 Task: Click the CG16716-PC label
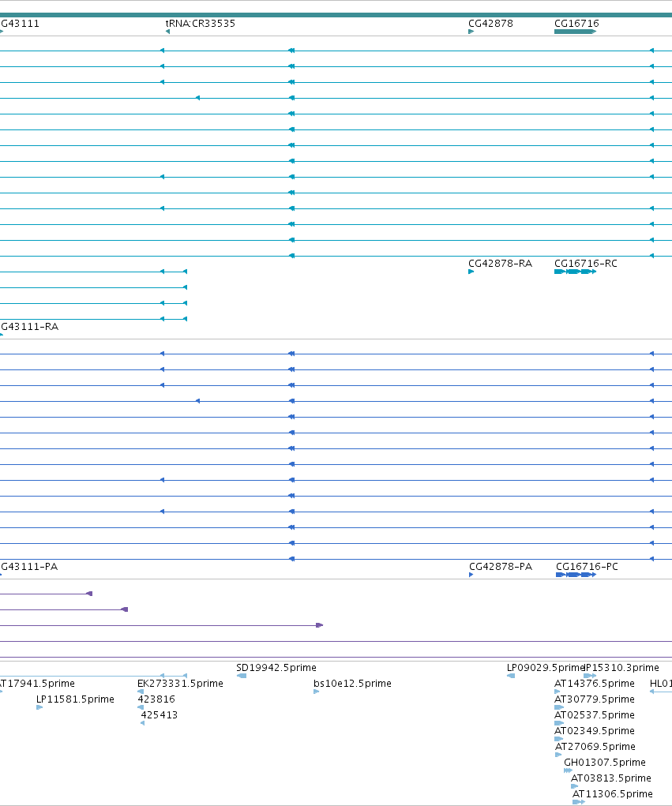pos(587,567)
